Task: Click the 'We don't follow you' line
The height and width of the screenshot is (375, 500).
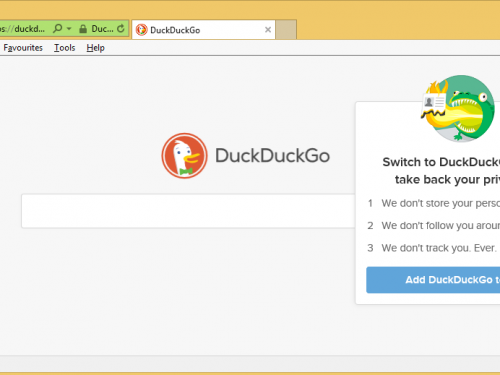Action: [x=441, y=226]
